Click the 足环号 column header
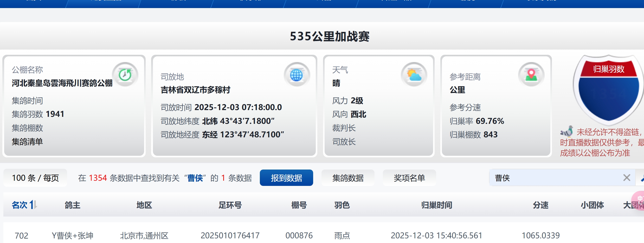Image resolution: width=644 pixels, height=243 pixels. (230, 205)
